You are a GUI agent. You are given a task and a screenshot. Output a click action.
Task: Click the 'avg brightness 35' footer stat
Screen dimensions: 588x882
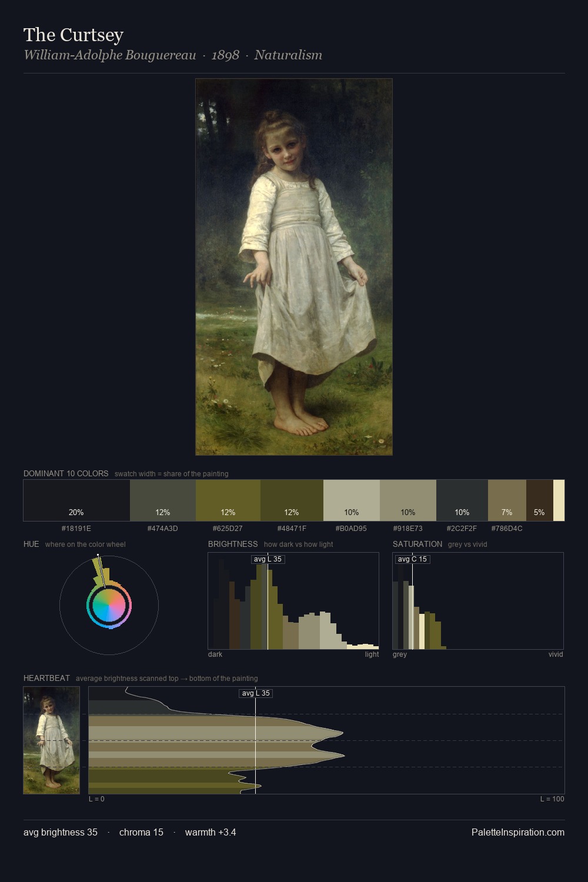point(61,832)
